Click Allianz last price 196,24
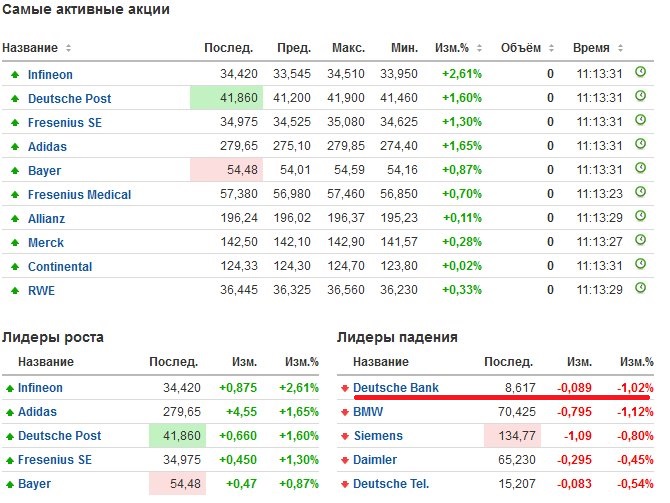Viewport: 670px width, 503px height. pyautogui.click(x=239, y=218)
